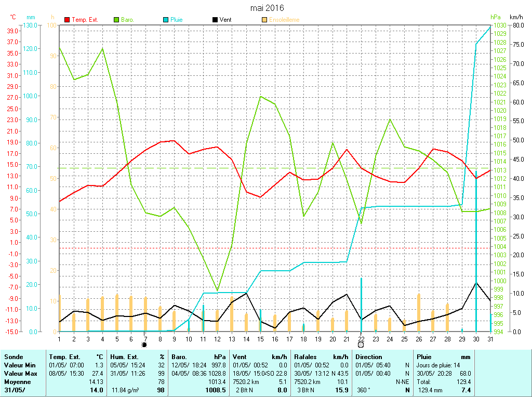Click the "hPa" axis unit label at top right
The height and width of the screenshot is (397, 532).
(496, 17)
